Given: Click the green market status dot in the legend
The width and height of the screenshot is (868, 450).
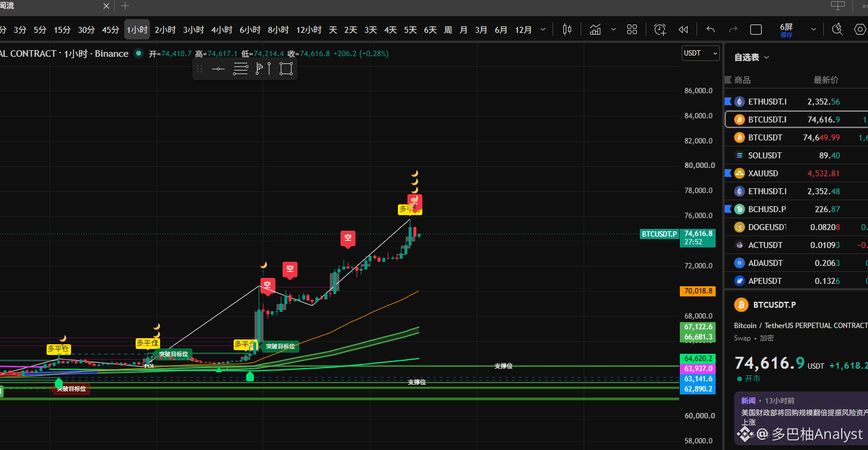Looking at the screenshot, I should (139, 53).
